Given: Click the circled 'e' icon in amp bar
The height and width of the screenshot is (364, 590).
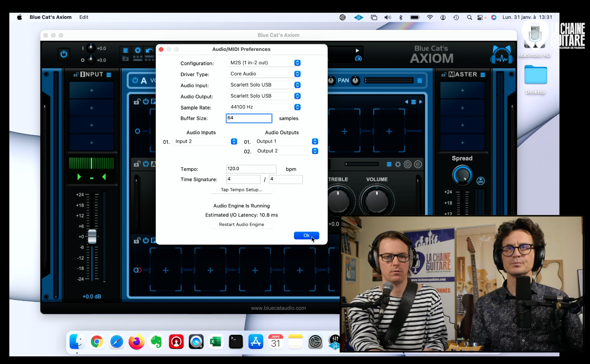Looking at the screenshot, I should (x=418, y=164).
